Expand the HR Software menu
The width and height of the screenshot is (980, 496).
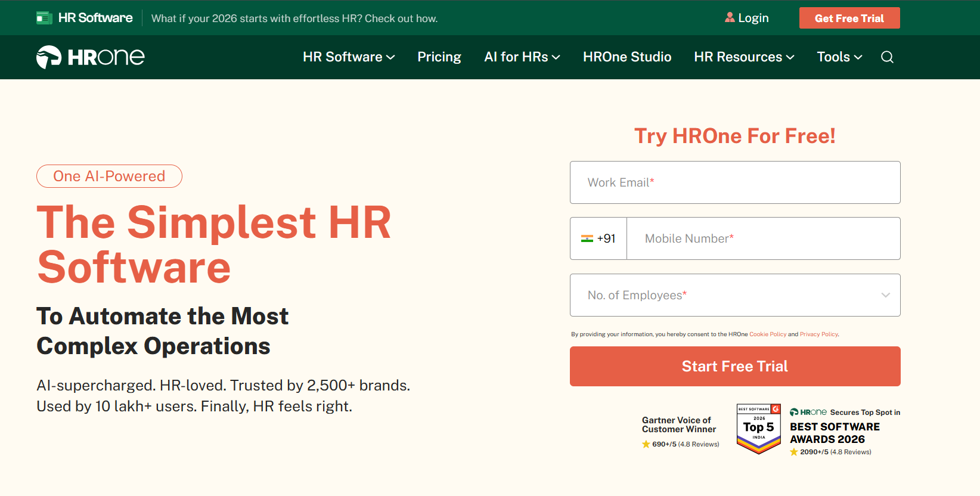349,57
